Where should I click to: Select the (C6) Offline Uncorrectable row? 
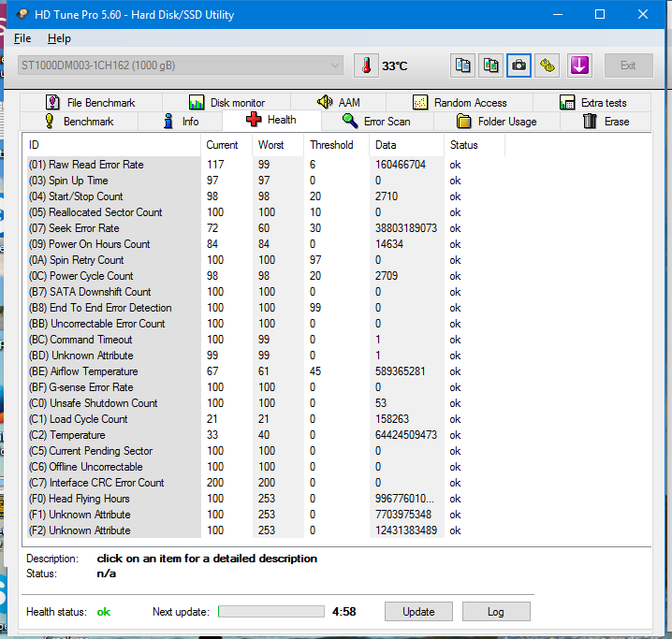[x=266, y=467]
